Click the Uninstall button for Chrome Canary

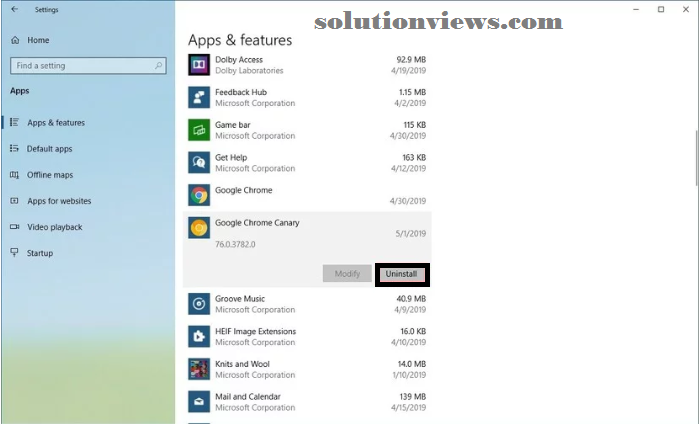pyautogui.click(x=401, y=274)
